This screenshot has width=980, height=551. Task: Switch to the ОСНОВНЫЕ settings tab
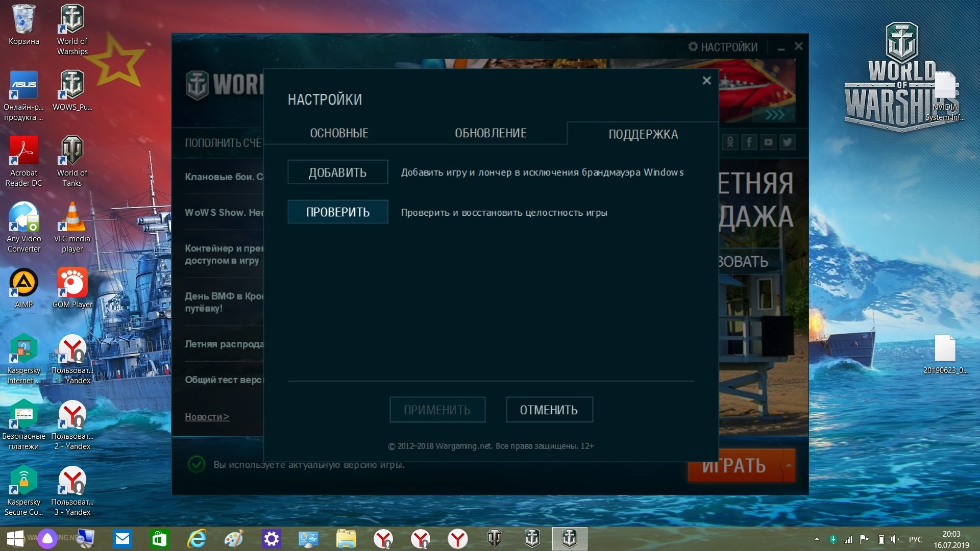(339, 133)
